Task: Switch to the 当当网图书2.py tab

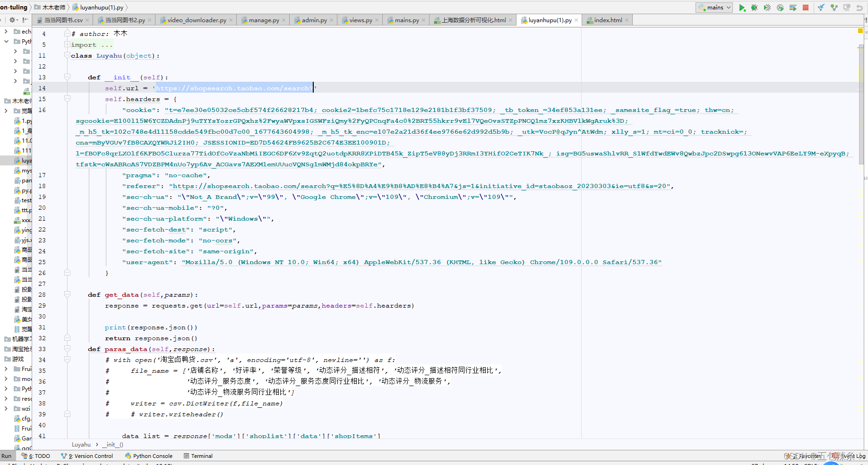Action: point(125,20)
